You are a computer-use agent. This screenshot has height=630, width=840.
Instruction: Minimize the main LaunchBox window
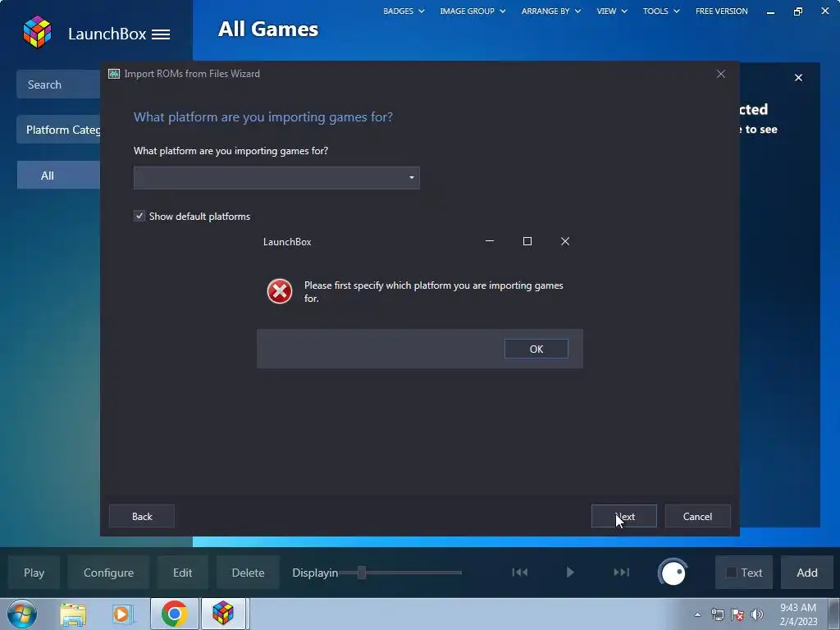770,11
